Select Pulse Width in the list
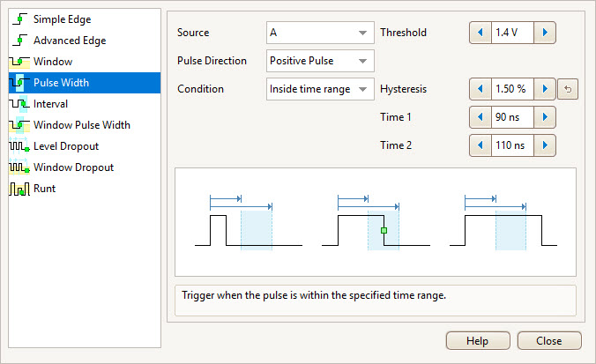 point(61,83)
